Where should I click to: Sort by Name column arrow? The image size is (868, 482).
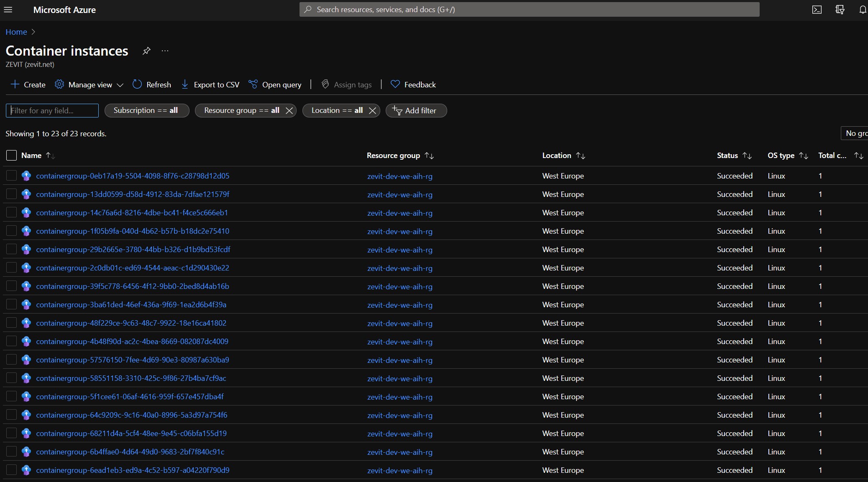coord(50,156)
